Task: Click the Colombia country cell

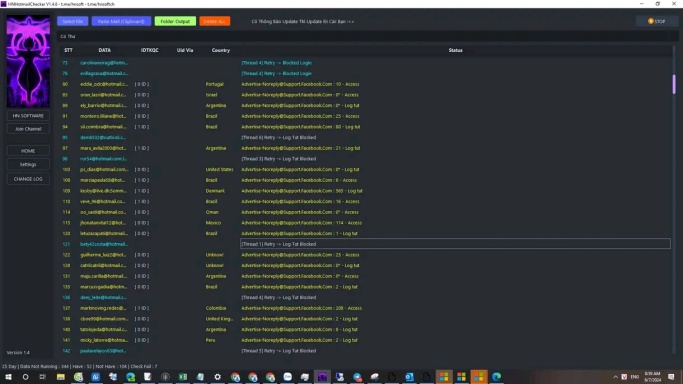Action: pos(216,308)
